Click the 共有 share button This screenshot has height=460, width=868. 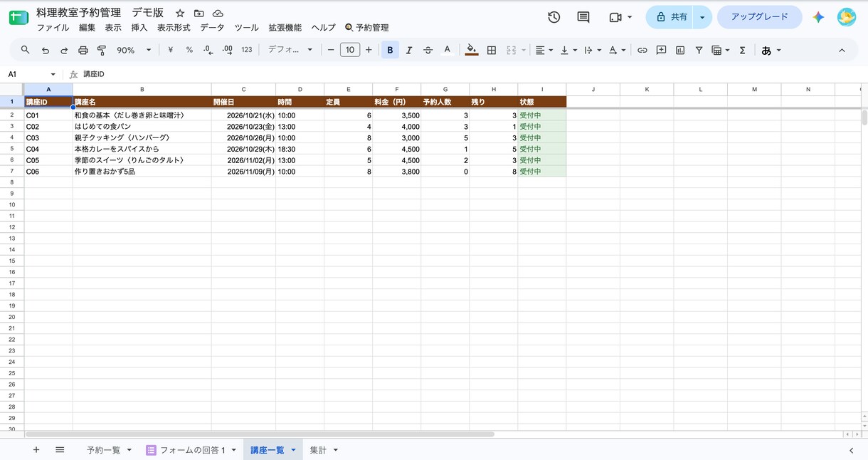(x=670, y=17)
